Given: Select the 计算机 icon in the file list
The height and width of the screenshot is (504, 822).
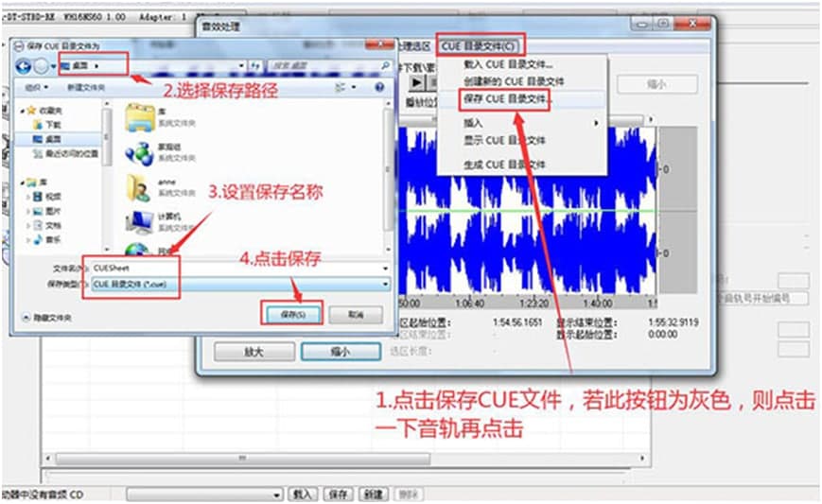Looking at the screenshot, I should [x=140, y=222].
